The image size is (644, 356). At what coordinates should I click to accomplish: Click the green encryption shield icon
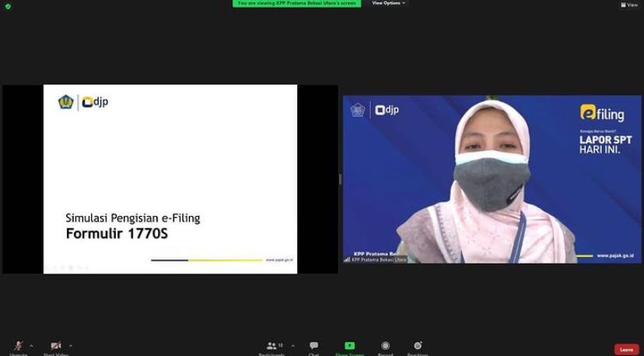pyautogui.click(x=8, y=6)
